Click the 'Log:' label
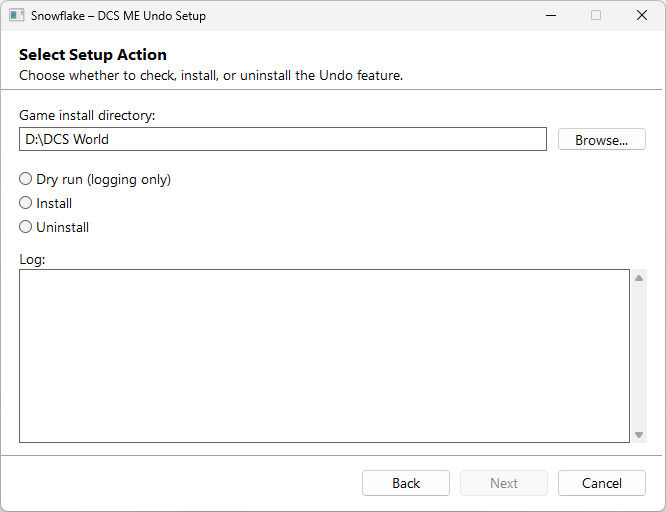The height and width of the screenshot is (512, 666). click(32, 259)
